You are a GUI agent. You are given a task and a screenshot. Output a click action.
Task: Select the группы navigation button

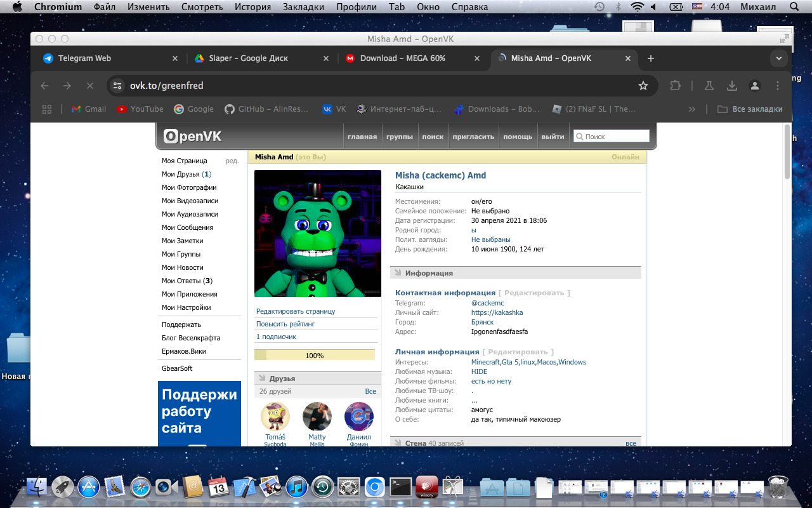pos(400,137)
